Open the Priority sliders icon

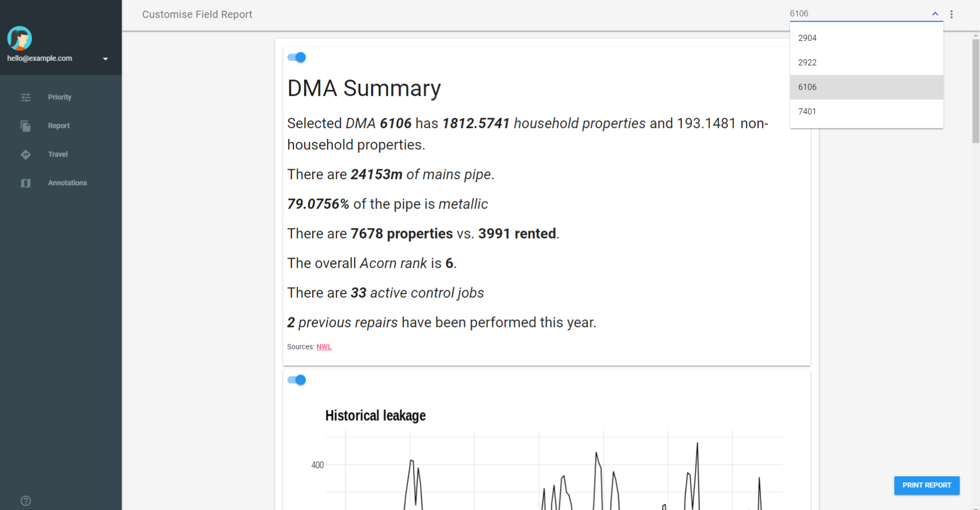[x=26, y=97]
